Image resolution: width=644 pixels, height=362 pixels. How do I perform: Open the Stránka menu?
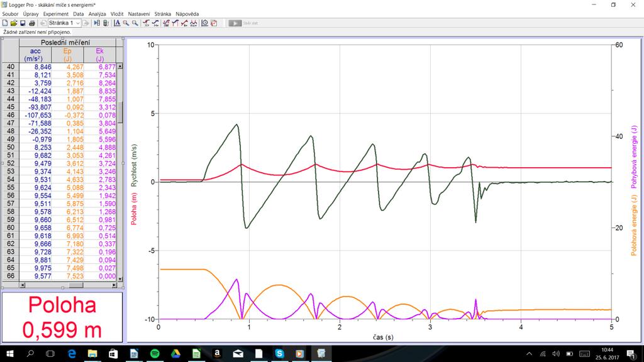163,14
